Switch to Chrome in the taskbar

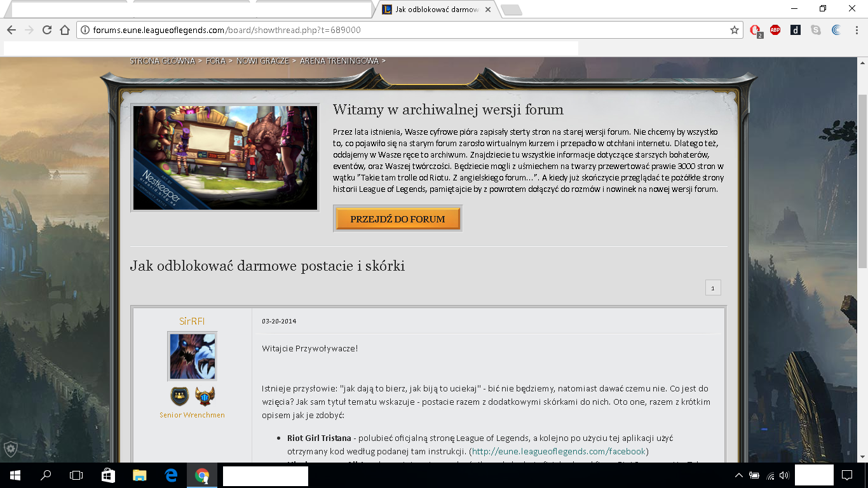202,475
